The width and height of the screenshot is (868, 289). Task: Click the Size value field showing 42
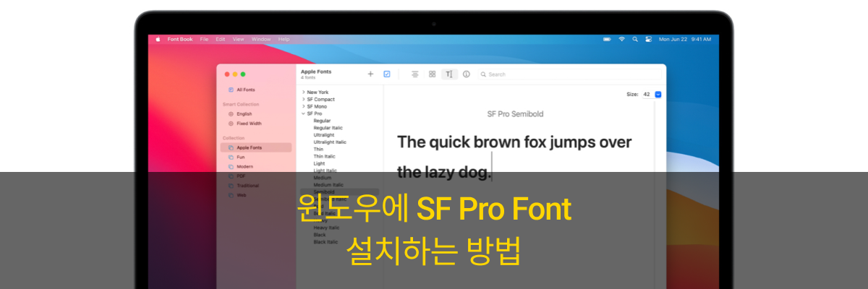(647, 94)
